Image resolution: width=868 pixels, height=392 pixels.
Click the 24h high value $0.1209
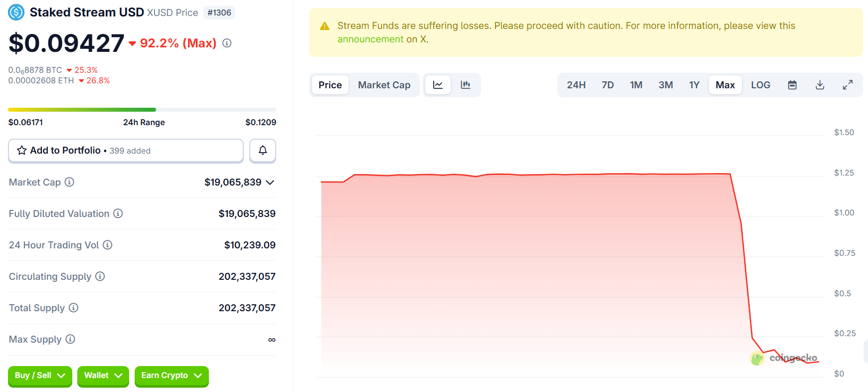click(x=261, y=122)
